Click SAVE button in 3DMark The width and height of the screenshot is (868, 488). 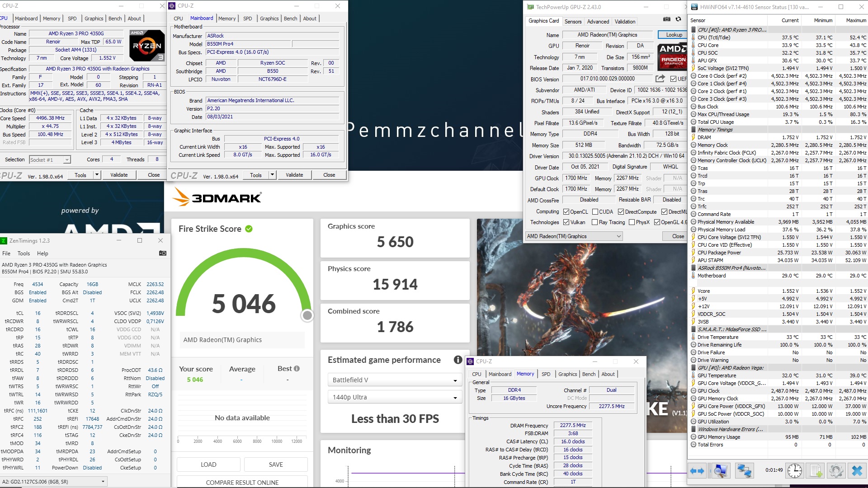[276, 465]
